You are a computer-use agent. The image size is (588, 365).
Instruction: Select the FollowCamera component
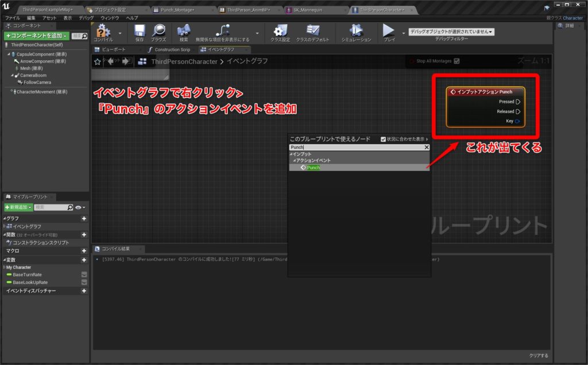coord(37,83)
